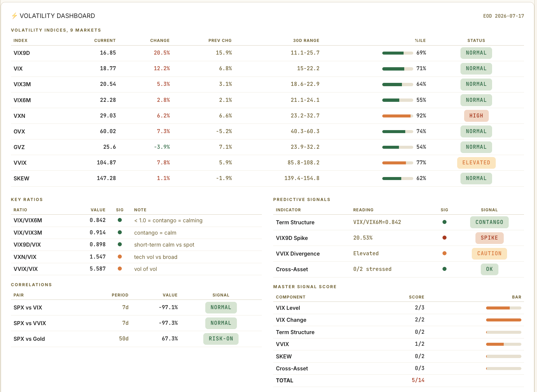This screenshot has width=537, height=392.
Task: Click the '0/2 stressed' reading
Action: tap(372, 269)
